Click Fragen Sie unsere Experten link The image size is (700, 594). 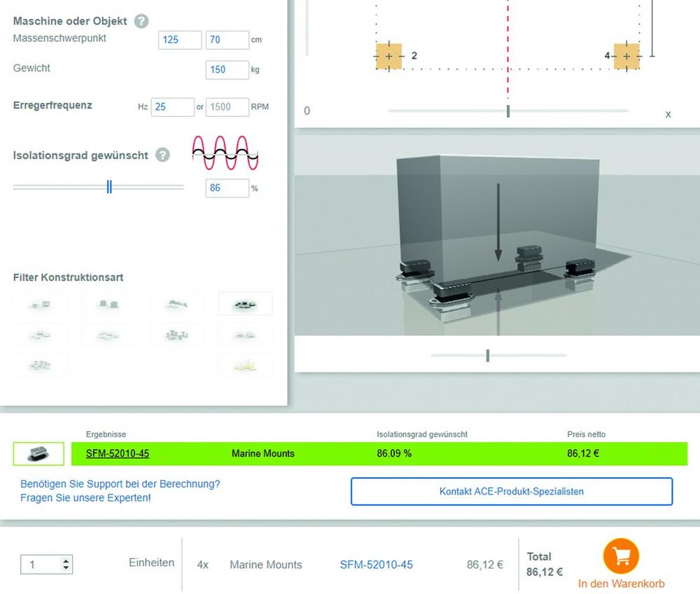85,497
